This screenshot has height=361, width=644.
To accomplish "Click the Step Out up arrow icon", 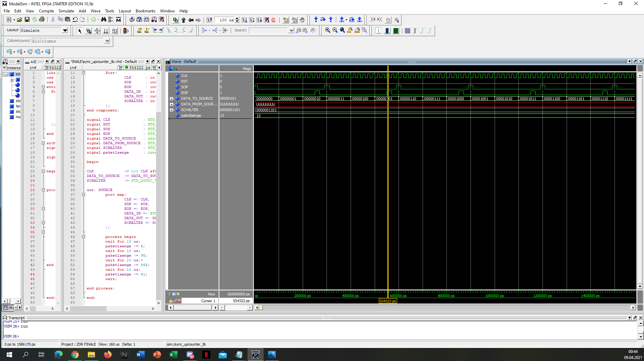I will pyautogui.click(x=331, y=20).
